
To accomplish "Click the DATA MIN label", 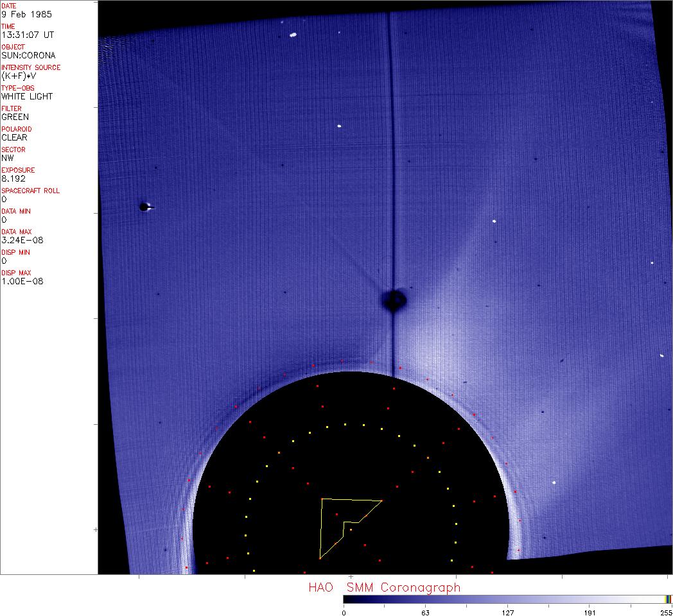I will tap(16, 212).
